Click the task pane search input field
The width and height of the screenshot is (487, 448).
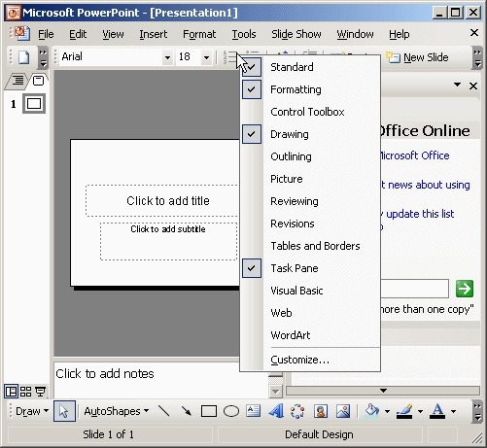(x=415, y=289)
